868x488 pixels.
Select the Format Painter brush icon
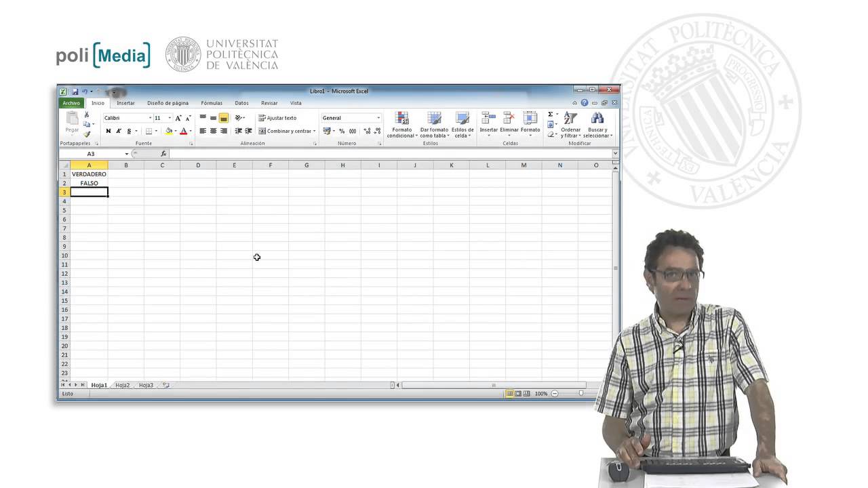click(x=87, y=134)
